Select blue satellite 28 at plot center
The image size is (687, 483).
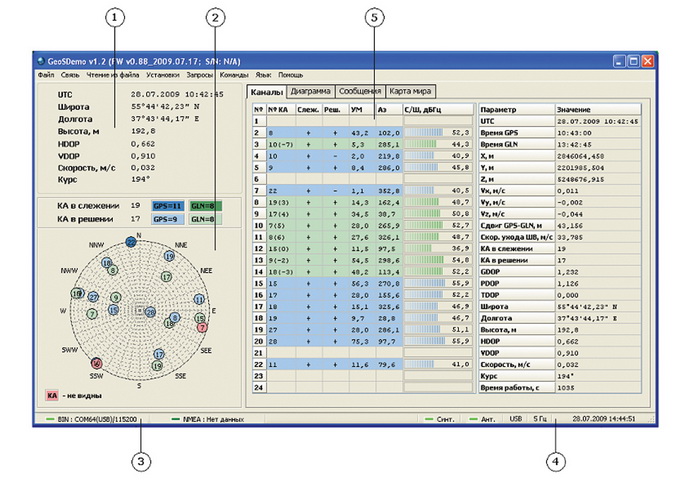pyautogui.click(x=150, y=312)
